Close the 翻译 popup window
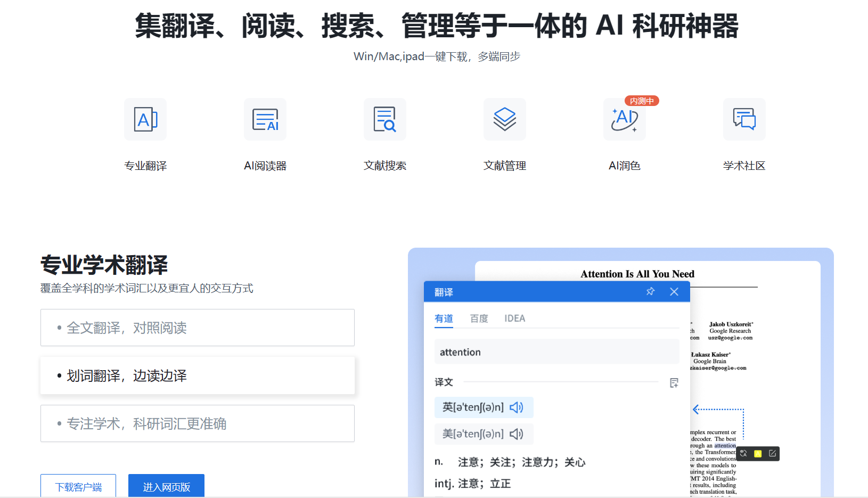This screenshot has height=498, width=868. pyautogui.click(x=674, y=291)
